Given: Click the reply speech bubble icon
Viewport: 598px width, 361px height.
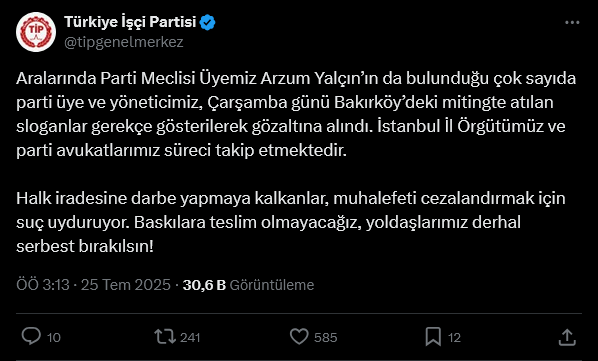Looking at the screenshot, I should (x=31, y=337).
